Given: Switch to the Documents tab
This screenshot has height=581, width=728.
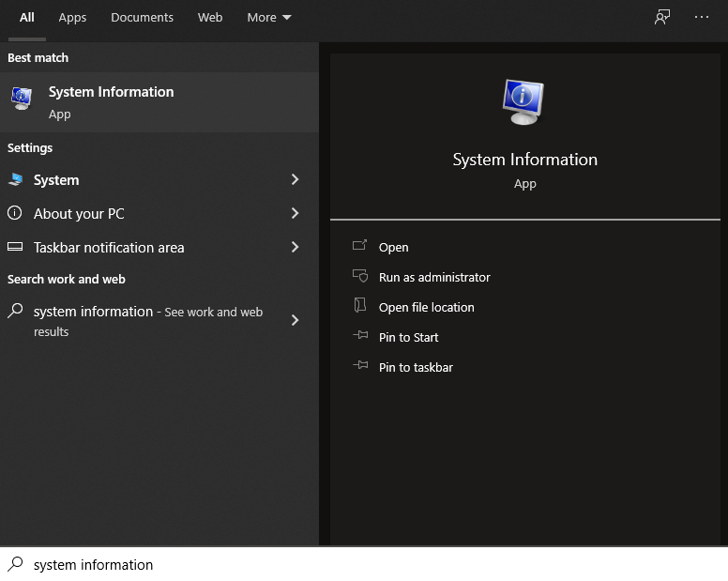Looking at the screenshot, I should [x=142, y=18].
